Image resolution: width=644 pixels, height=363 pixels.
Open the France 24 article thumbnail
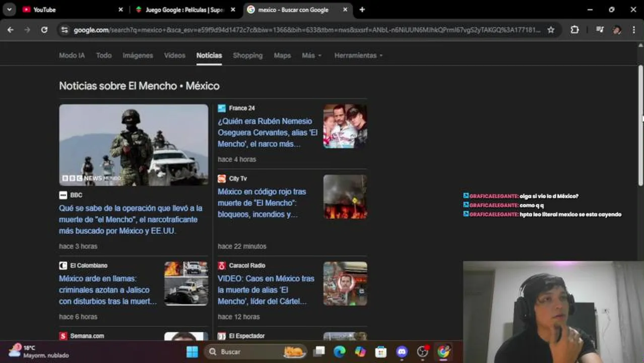pyautogui.click(x=345, y=126)
